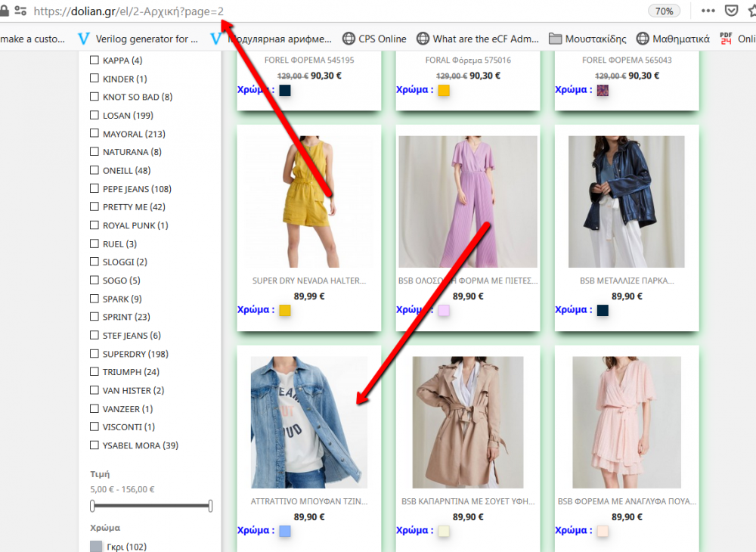Open the Μαθηματικά bookmark
This screenshot has height=552, width=756.
tap(673, 39)
